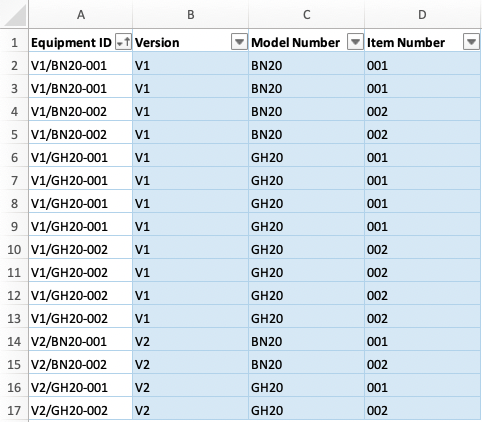Select column D header
The width and height of the screenshot is (482, 422).
coord(422,14)
